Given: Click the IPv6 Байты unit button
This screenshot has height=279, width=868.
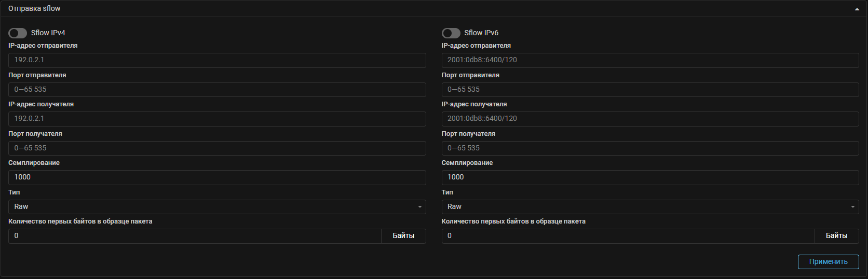Looking at the screenshot, I should click(x=836, y=236).
